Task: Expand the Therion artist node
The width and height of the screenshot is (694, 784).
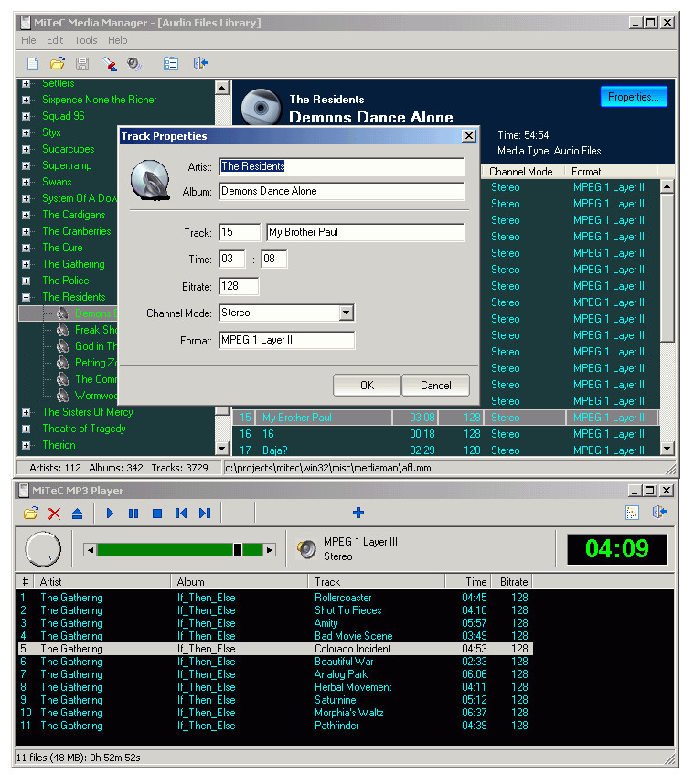Action: click(x=26, y=445)
